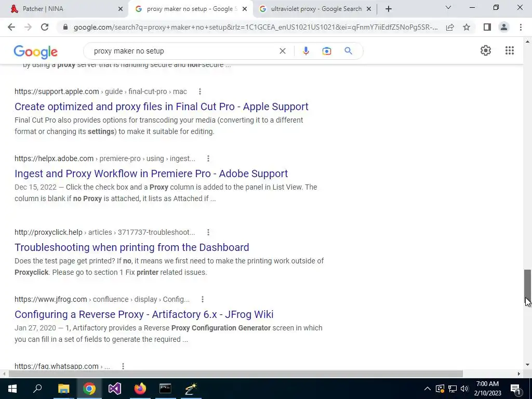Viewport: 532px width, 399px height.
Task: Start search by voice microphone
Action: coord(305,51)
